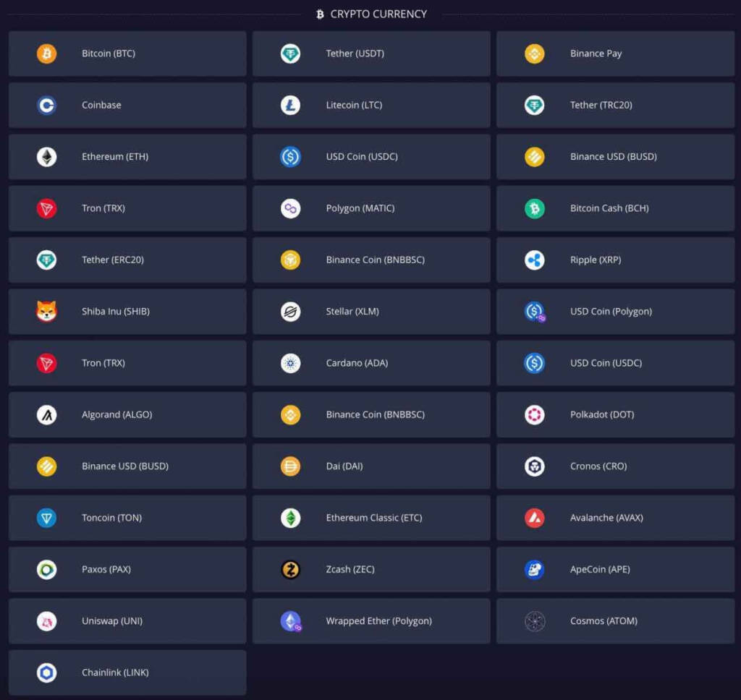The image size is (741, 700).
Task: Select the Zcash yellow Z icon
Action: (x=290, y=570)
